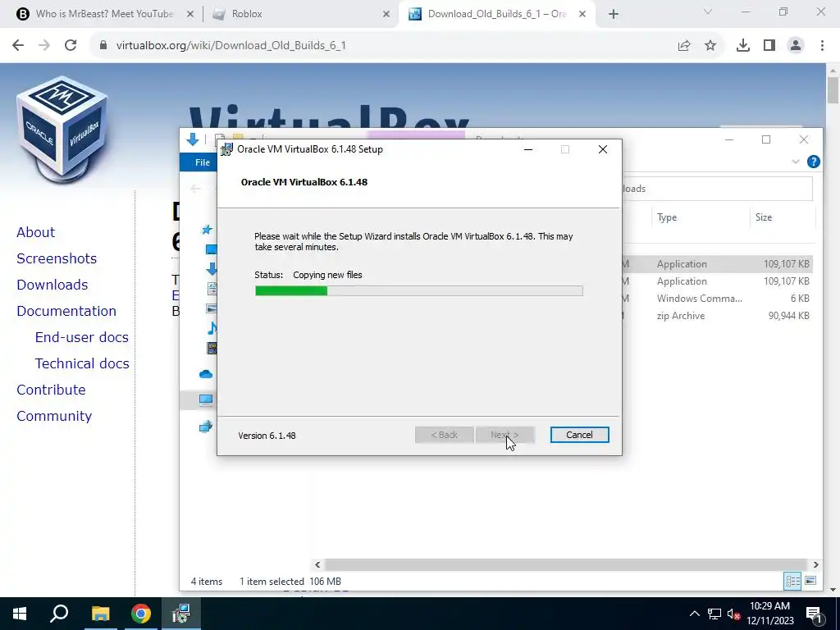Image resolution: width=840 pixels, height=630 pixels.
Task: Open the Screenshots link
Action: [x=57, y=258]
